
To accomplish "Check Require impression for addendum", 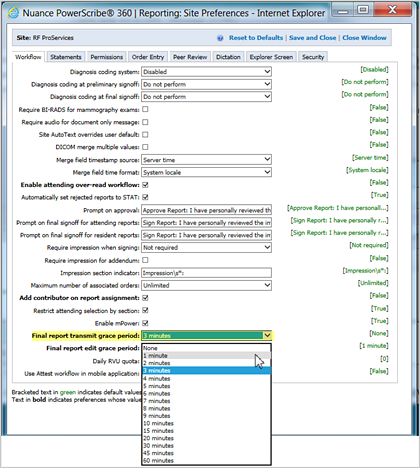I will 145,260.
